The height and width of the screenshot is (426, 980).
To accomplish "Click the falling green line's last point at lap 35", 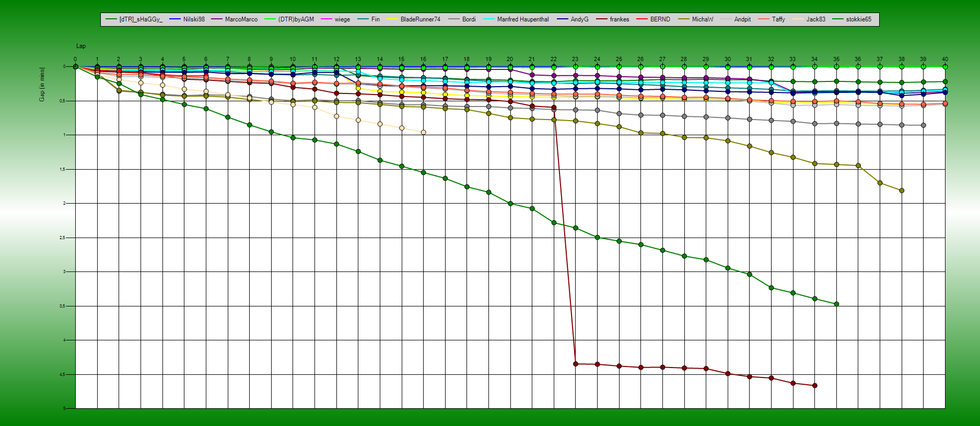I will click(836, 304).
